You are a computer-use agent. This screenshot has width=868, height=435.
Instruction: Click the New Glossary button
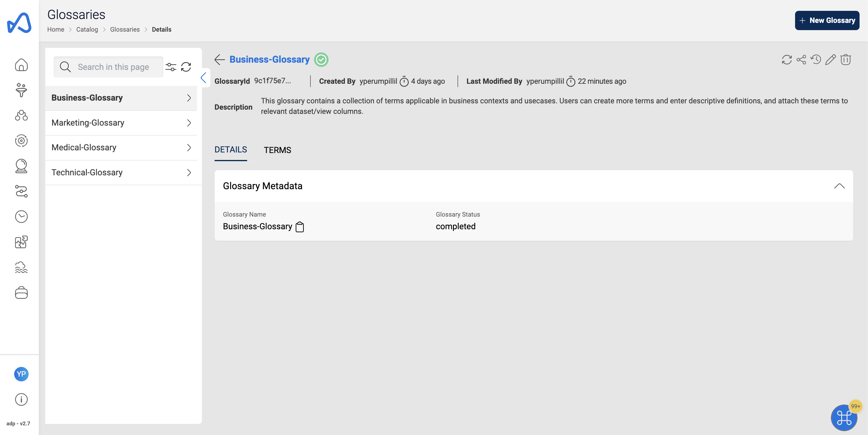[827, 20]
